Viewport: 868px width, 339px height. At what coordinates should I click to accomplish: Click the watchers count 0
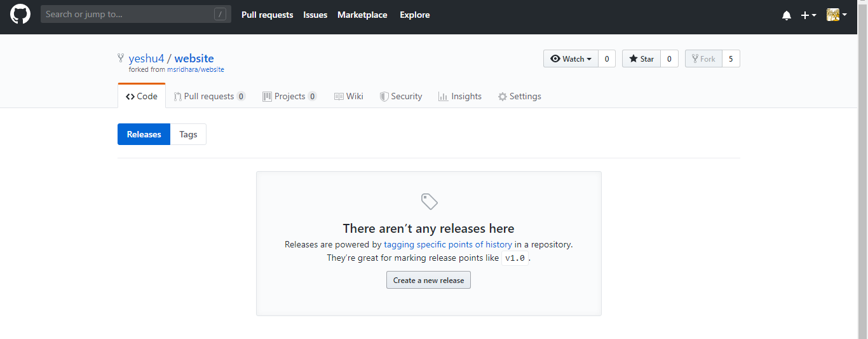click(606, 59)
